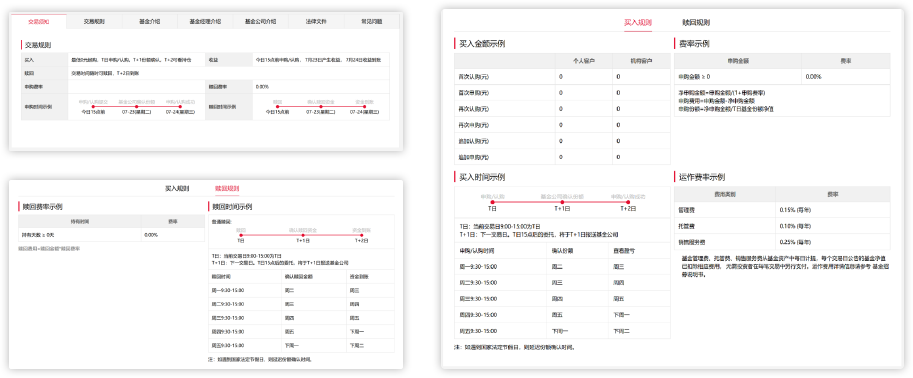Switch to 赎回规则 beside highlighted 买入规则

click(x=696, y=23)
